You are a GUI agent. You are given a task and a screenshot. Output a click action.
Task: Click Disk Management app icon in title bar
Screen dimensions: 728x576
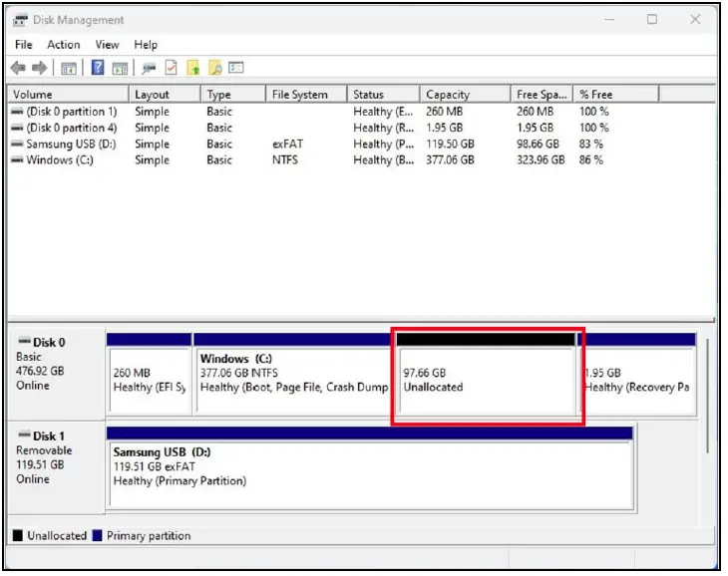pyautogui.click(x=20, y=20)
